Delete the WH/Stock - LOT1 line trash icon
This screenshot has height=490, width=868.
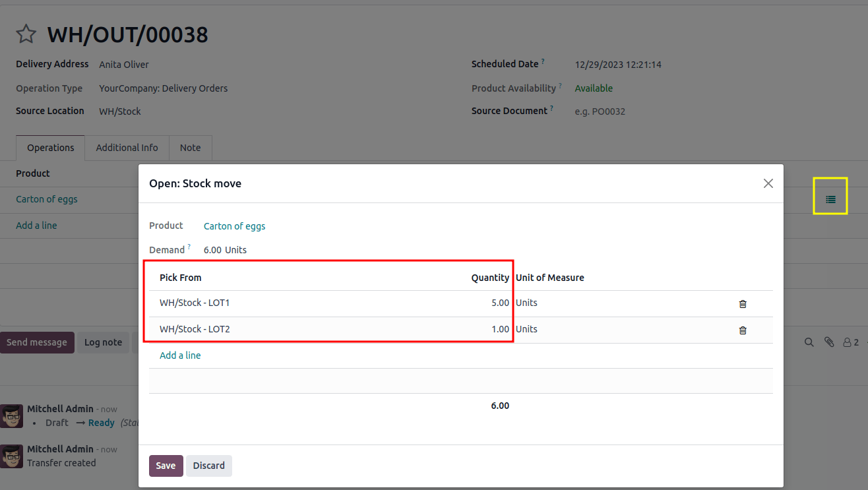tap(743, 304)
